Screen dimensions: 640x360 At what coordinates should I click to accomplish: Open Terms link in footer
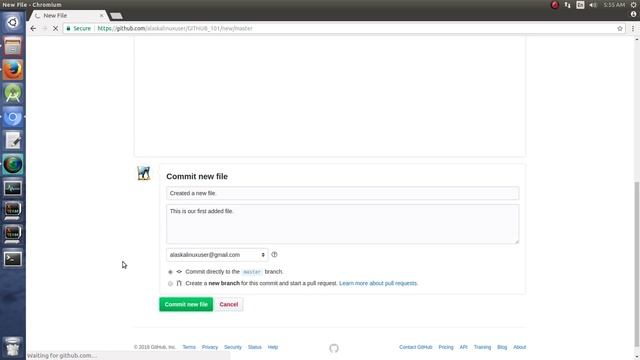click(x=189, y=347)
